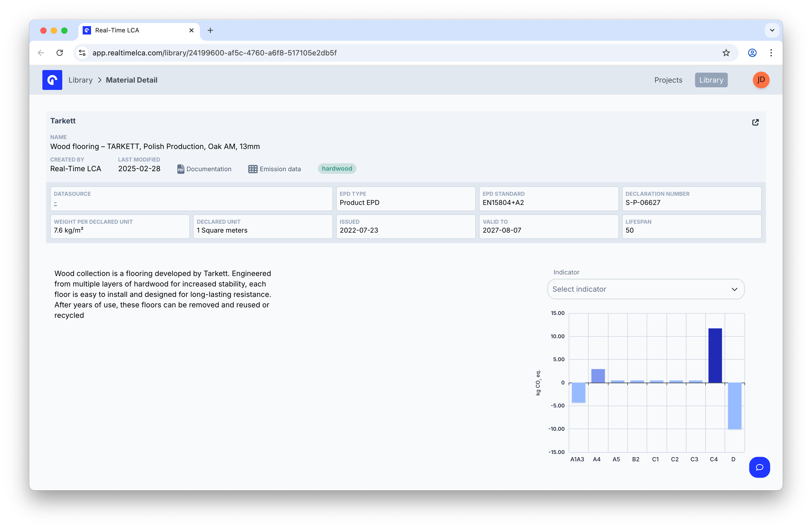Select the Real-Time LCA browser tab
This screenshot has width=812, height=529.
(x=139, y=30)
